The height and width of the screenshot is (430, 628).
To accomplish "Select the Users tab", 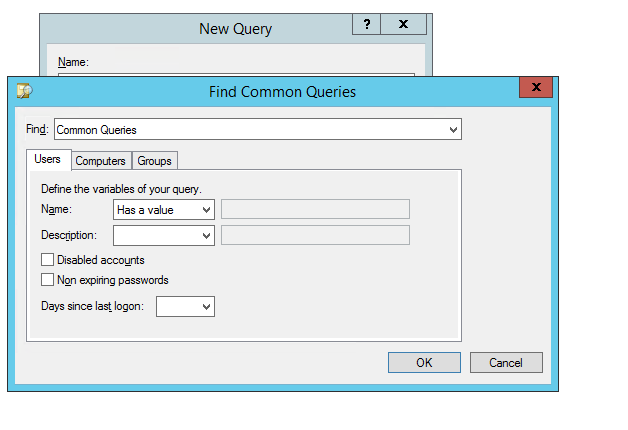I will [x=48, y=159].
